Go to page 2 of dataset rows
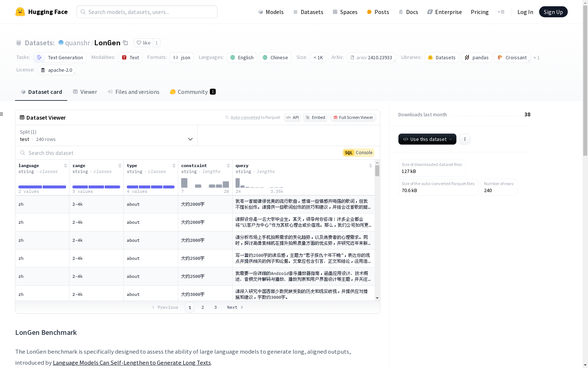588x368 pixels. [x=202, y=307]
